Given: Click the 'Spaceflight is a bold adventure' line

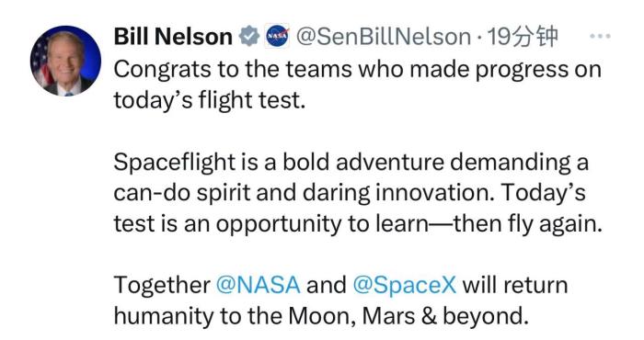Looking at the screenshot, I should pyautogui.click(x=351, y=162).
